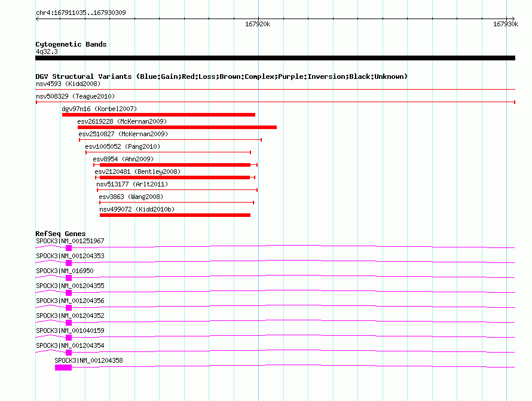Open variant esv2619228 (McKernan2009) label
This screenshot has width=532, height=401.
coord(122,121)
